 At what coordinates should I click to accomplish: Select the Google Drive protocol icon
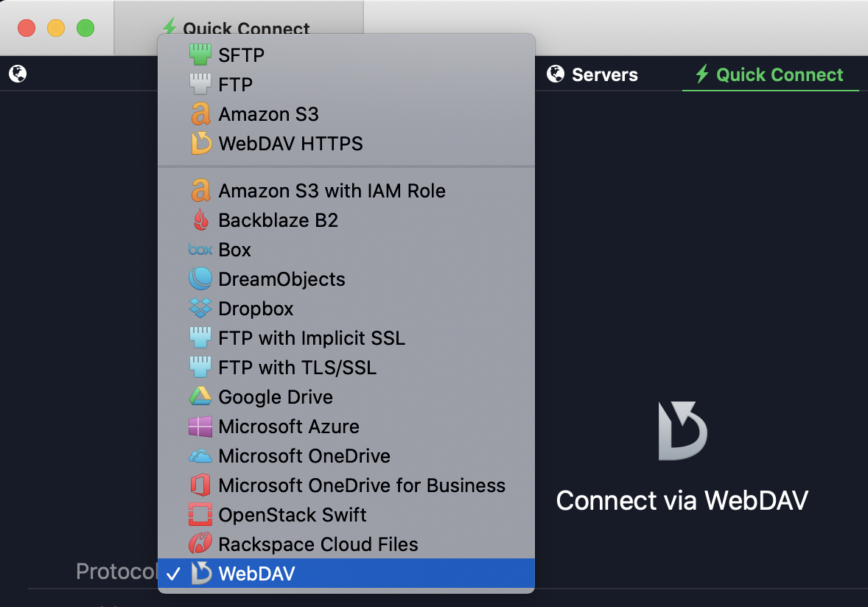(199, 396)
